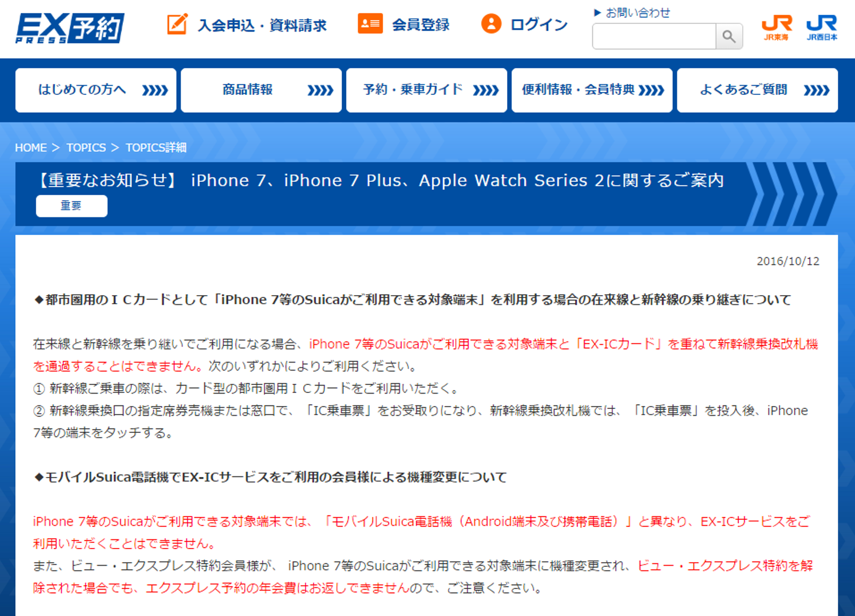This screenshot has width=855, height=616.
Task: Open the 便利情報・会員特典 menu
Action: click(592, 90)
